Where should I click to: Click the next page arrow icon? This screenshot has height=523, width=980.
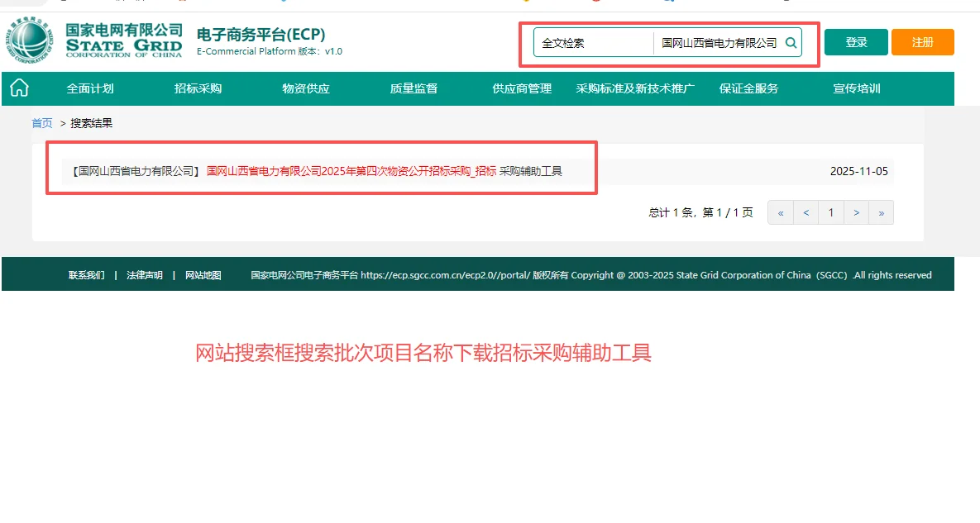(x=856, y=212)
